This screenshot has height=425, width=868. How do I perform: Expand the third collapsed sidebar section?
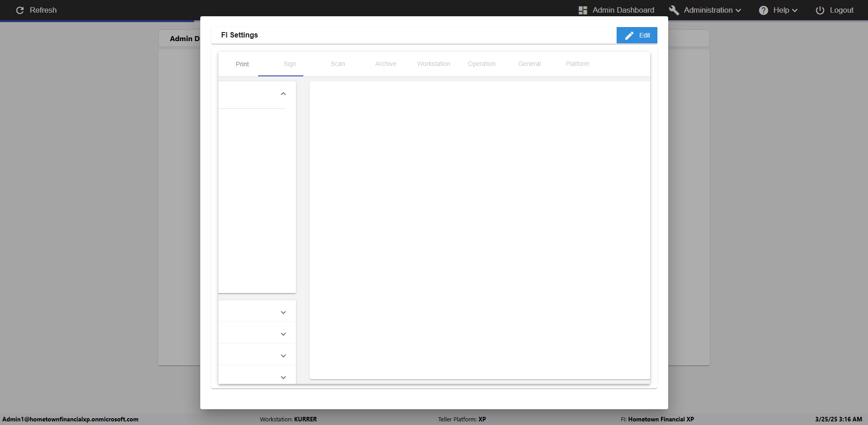pyautogui.click(x=283, y=356)
